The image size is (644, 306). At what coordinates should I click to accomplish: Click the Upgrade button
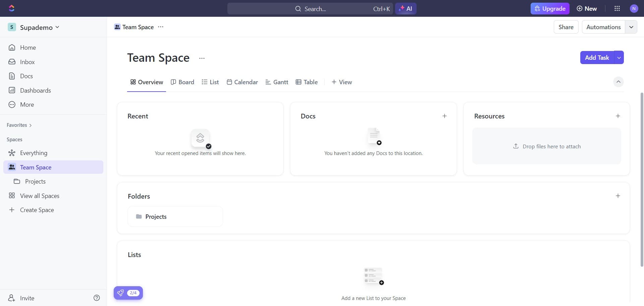click(550, 8)
